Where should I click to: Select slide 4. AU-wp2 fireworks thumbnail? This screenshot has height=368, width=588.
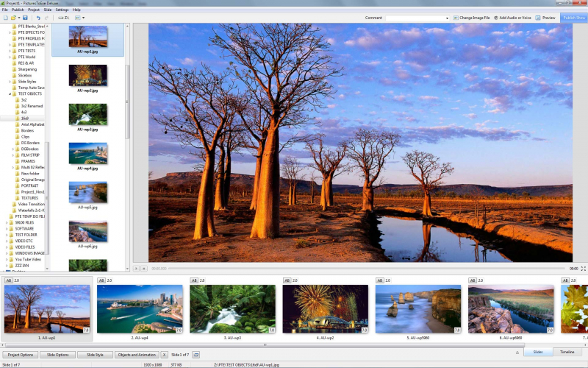(x=325, y=308)
